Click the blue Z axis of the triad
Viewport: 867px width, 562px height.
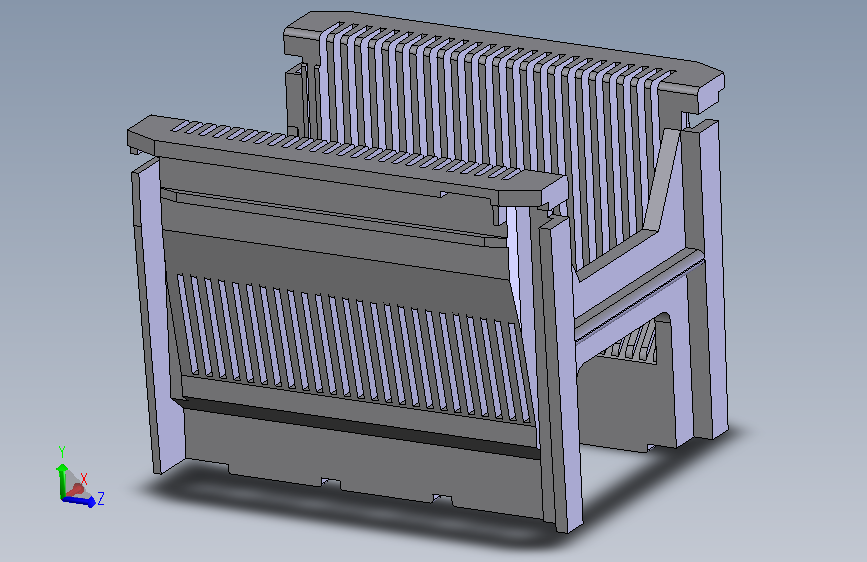pos(79,501)
